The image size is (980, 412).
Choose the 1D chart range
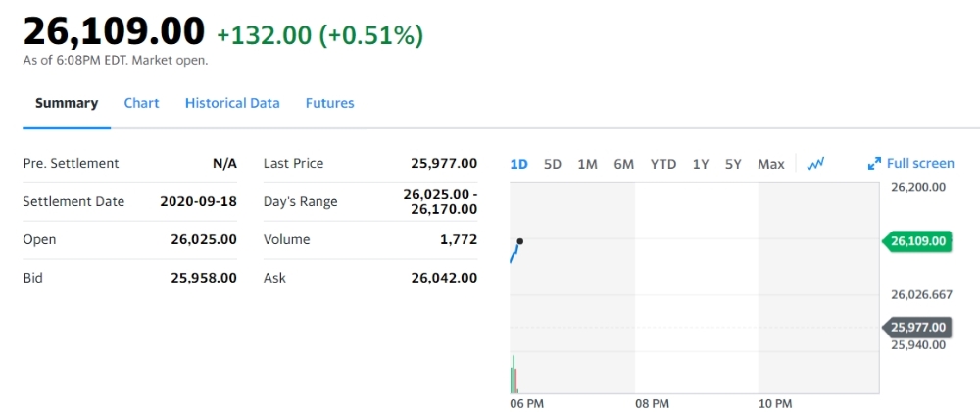coord(518,164)
